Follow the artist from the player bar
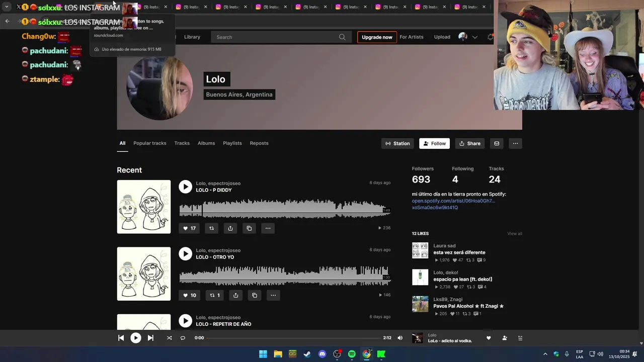644x362 pixels. coord(505,338)
